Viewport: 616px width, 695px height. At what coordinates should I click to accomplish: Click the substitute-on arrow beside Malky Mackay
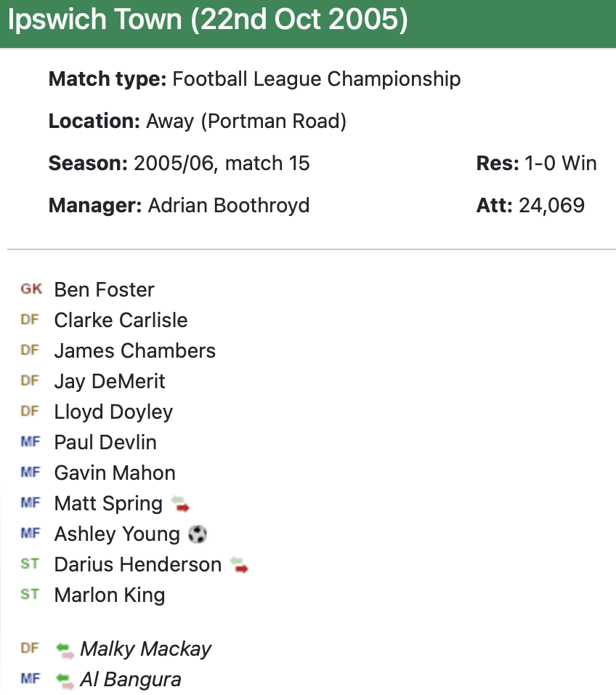pos(65,649)
